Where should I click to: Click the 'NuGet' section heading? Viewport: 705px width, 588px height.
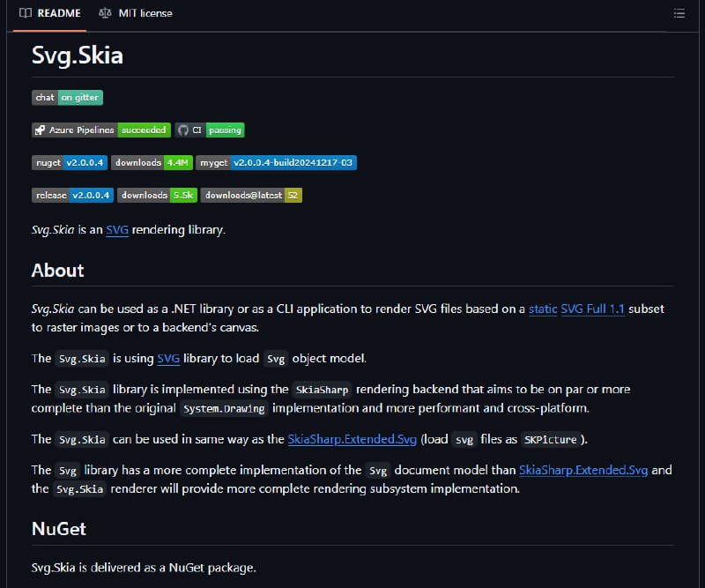click(x=59, y=529)
